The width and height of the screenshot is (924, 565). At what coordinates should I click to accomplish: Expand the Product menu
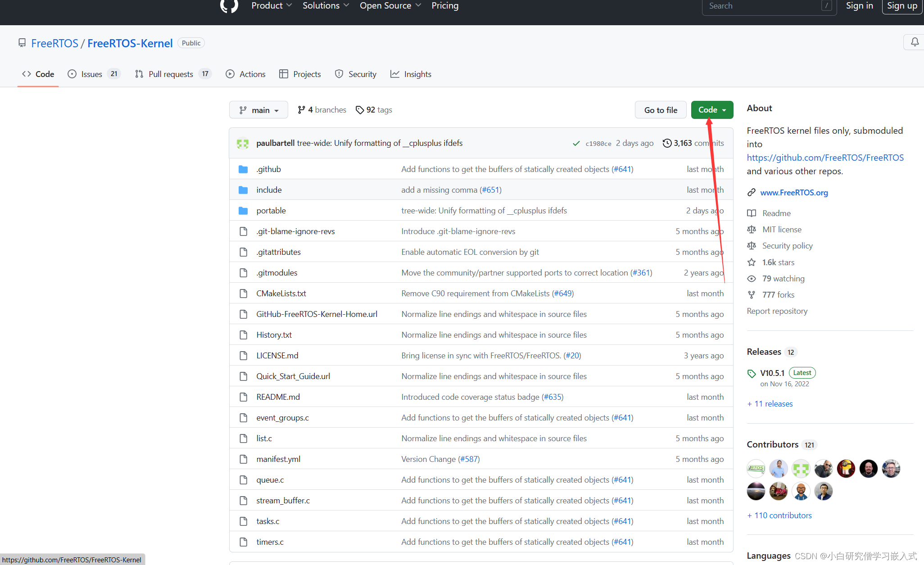click(x=272, y=6)
